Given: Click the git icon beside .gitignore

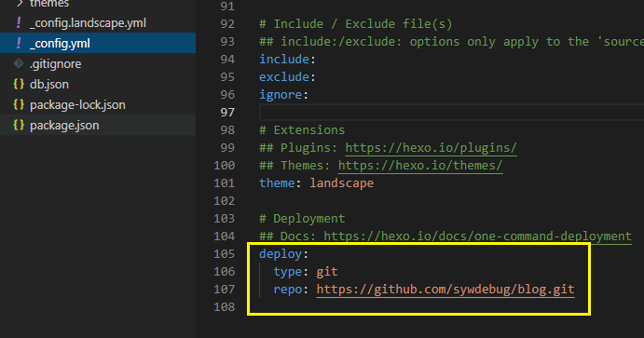Looking at the screenshot, I should click(19, 63).
